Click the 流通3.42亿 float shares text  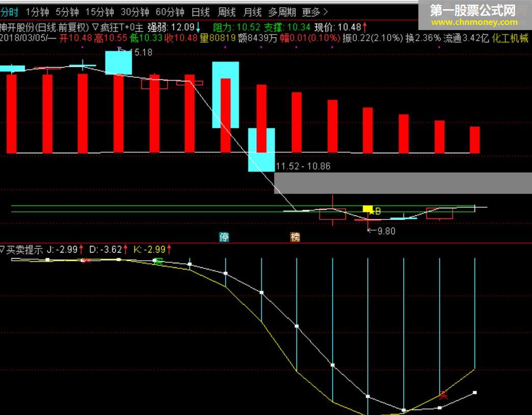[x=466, y=38]
